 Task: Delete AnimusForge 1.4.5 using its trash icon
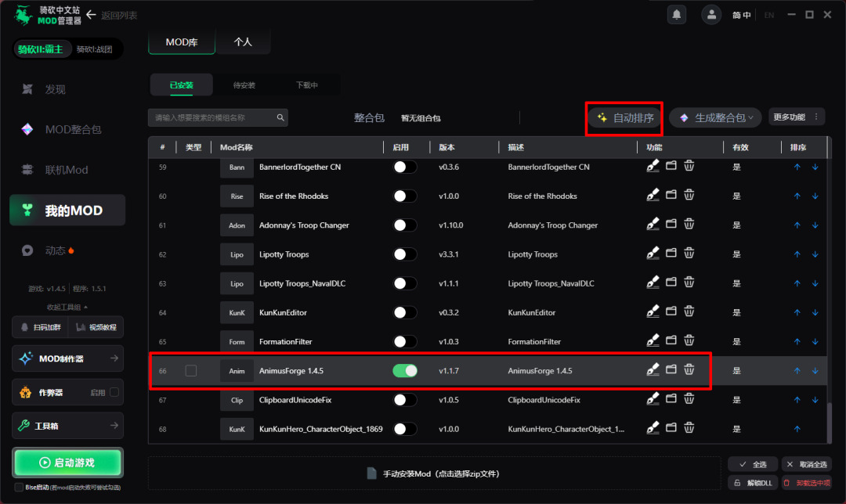pos(689,369)
